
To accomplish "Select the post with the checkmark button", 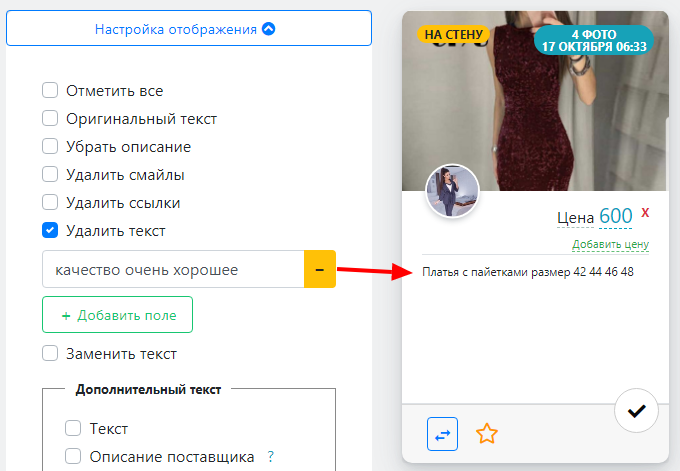I will [x=635, y=411].
